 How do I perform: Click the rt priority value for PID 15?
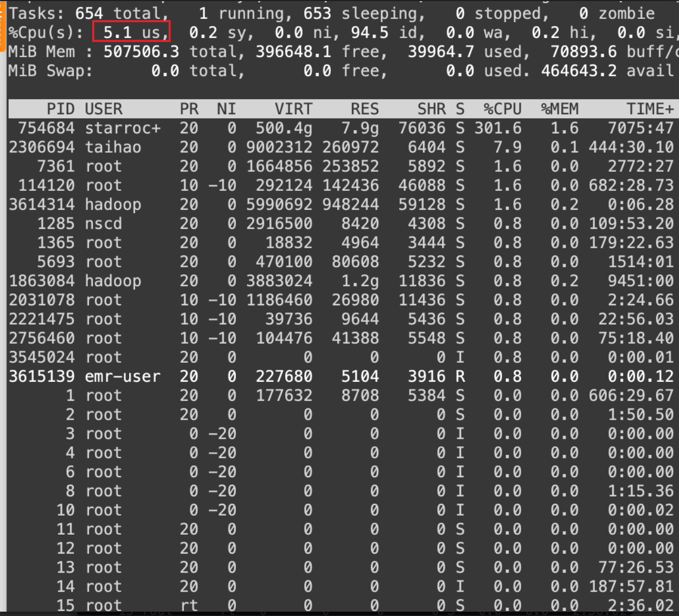[189, 605]
